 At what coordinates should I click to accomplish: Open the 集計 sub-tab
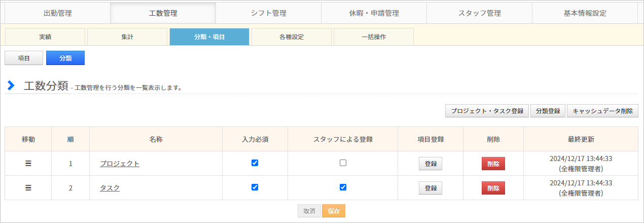pyautogui.click(x=127, y=37)
